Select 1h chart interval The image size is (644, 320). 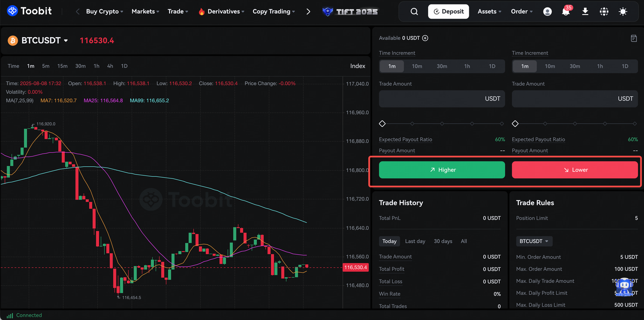[97, 66]
